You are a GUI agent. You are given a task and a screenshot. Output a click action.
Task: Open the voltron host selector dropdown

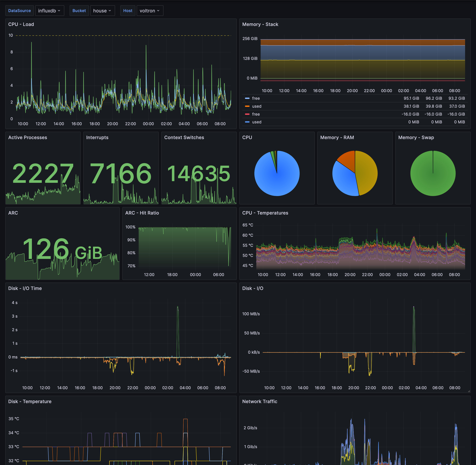pos(150,10)
